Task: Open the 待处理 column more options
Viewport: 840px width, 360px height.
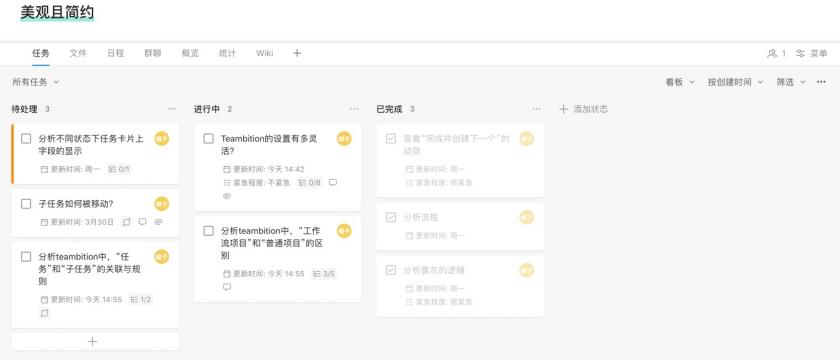Action: click(171, 109)
